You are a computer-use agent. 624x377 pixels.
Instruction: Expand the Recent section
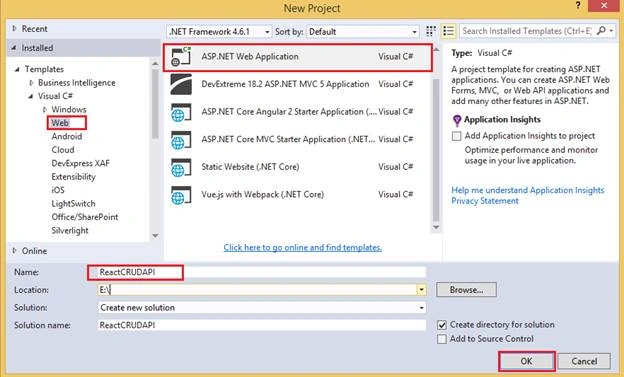tap(14, 29)
